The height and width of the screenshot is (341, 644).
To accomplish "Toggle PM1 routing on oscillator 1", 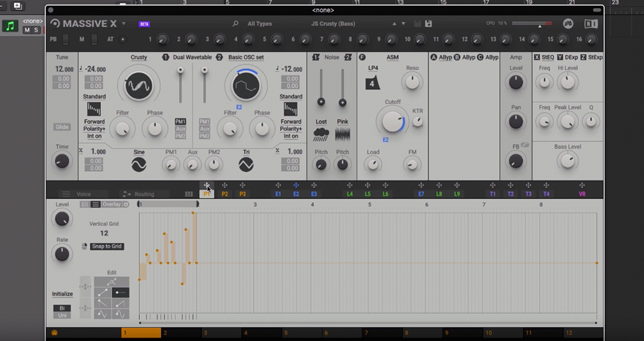I will (x=180, y=122).
